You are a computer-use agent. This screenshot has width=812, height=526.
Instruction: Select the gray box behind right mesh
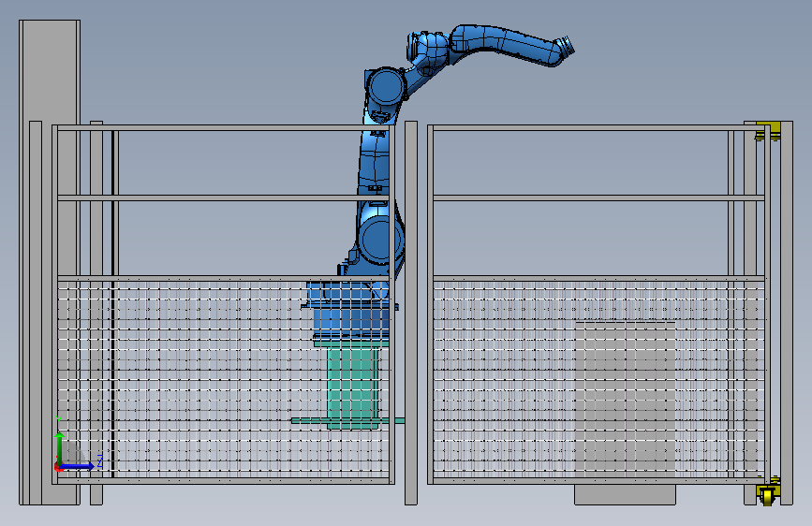point(625,413)
